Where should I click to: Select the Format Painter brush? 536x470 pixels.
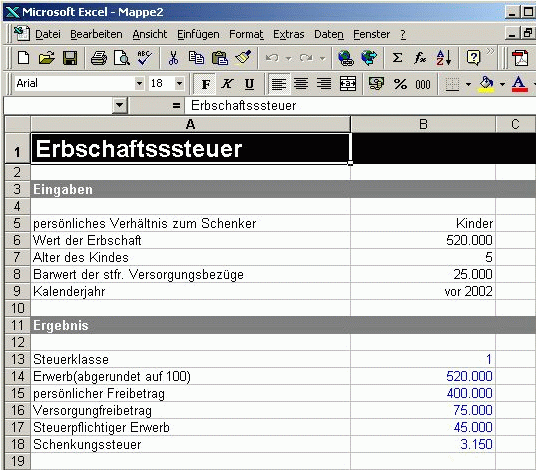pyautogui.click(x=243, y=58)
